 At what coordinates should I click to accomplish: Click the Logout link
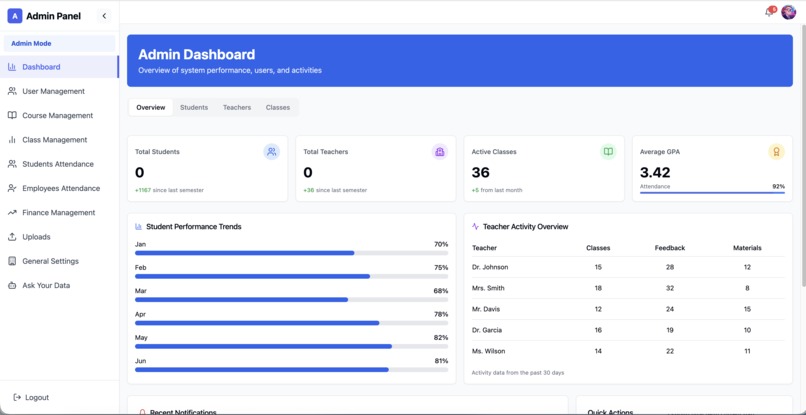pyautogui.click(x=31, y=398)
